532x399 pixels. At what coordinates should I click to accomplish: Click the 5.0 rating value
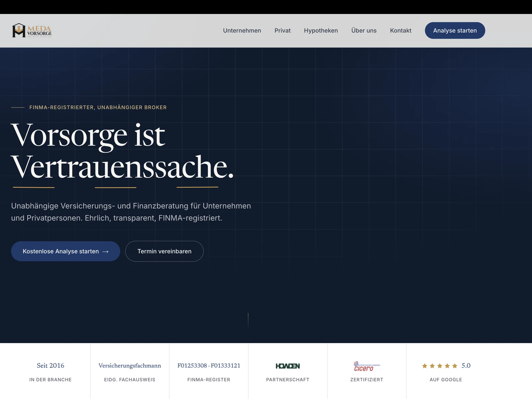coord(466,365)
